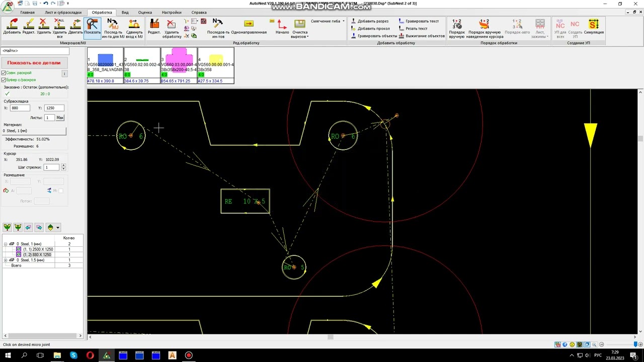Expand 0 Steel, 1.5 (мм) tree node
This screenshot has width=644, height=362.
click(5, 260)
